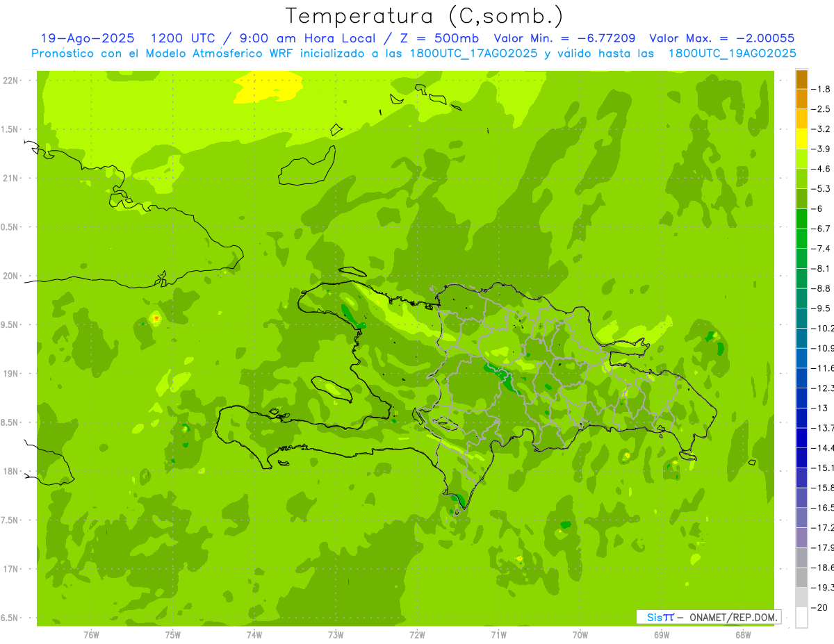The width and height of the screenshot is (834, 644).
Task: Click the 75W longitude axis label
Action: tap(173, 634)
